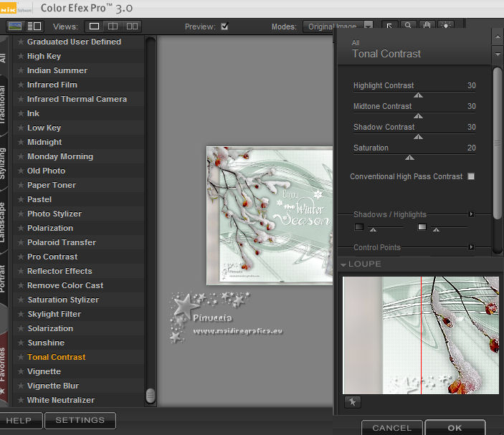Viewport: 504px width, 435px height.
Task: Switch to split preview view icon
Action: tap(113, 27)
